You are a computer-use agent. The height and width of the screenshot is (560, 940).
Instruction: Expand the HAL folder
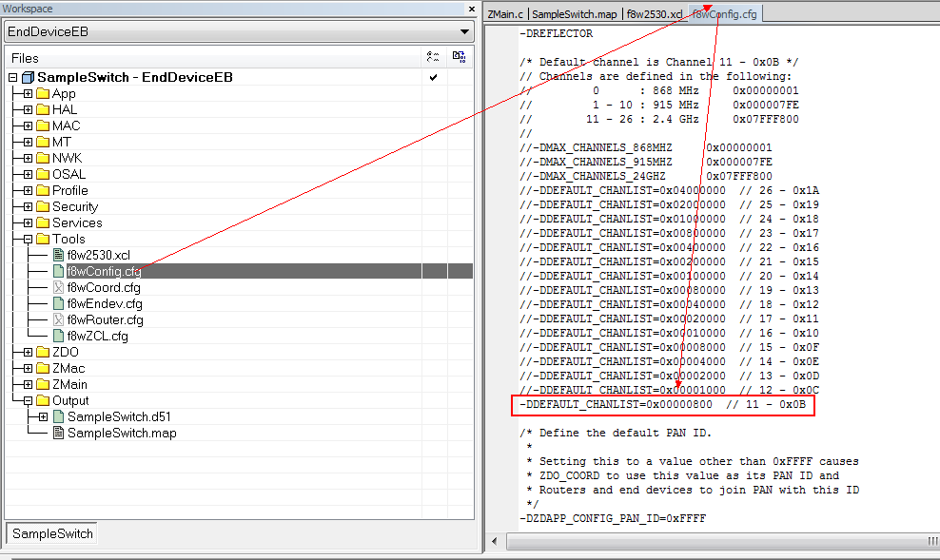[x=29, y=110]
